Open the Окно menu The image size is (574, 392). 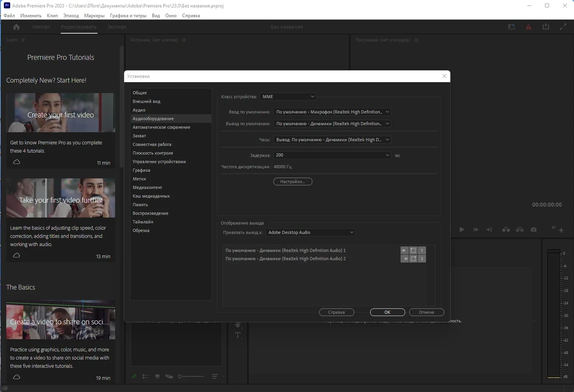click(x=171, y=15)
